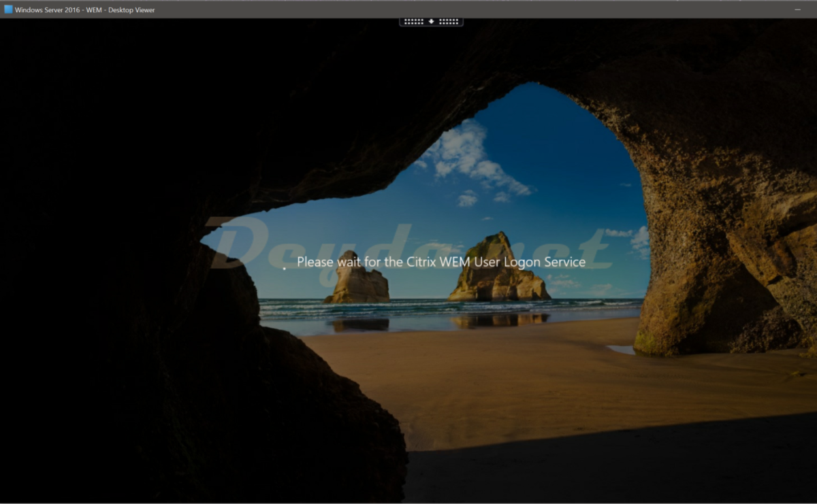Viewport: 817px width, 504px height.
Task: Click "Desktop Viewer" text in the title bar
Action: pos(129,10)
